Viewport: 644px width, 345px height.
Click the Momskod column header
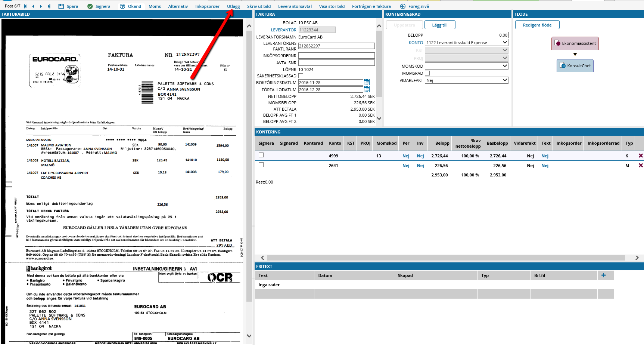tap(386, 143)
